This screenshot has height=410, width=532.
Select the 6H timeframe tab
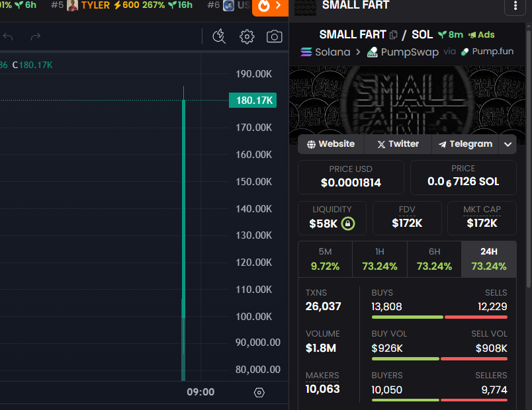[x=434, y=259]
